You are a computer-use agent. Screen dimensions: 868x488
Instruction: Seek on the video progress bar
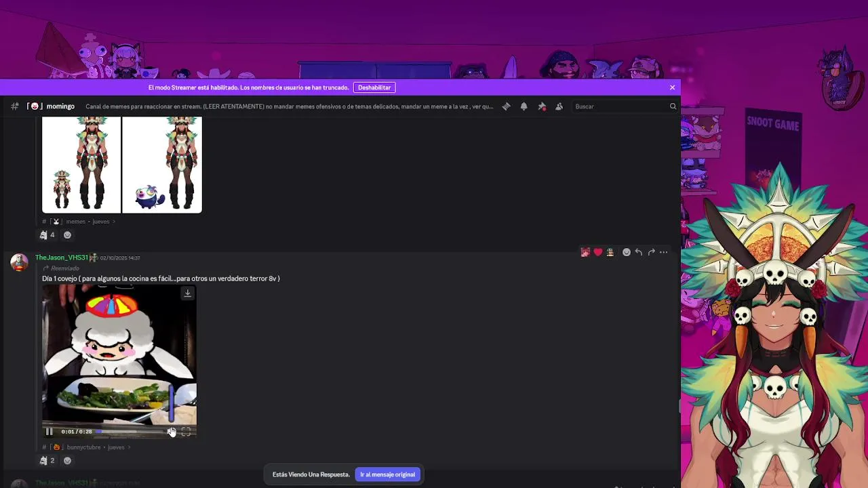(130, 432)
